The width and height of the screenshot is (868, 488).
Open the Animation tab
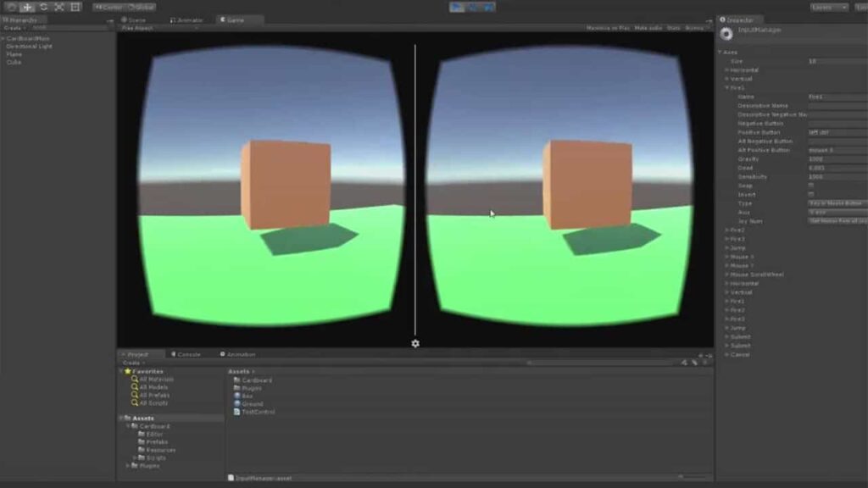tap(238, 355)
